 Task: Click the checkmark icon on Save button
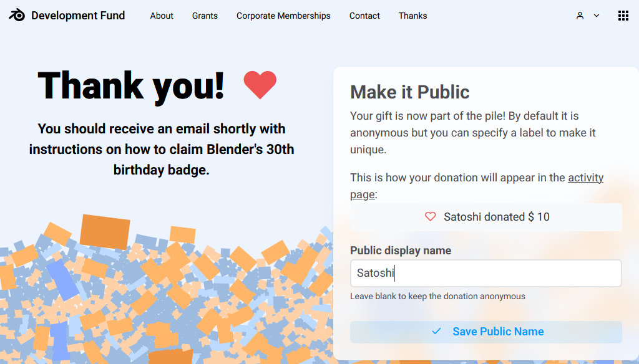[436, 331]
